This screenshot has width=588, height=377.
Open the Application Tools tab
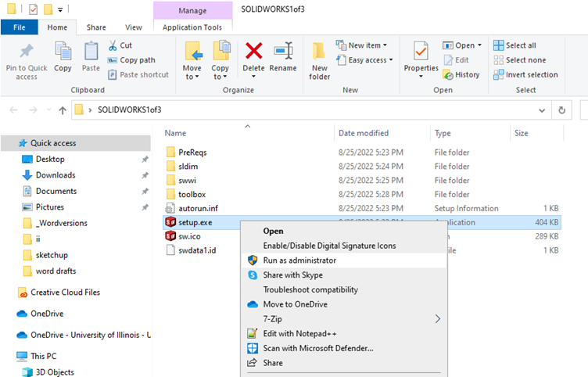(192, 27)
